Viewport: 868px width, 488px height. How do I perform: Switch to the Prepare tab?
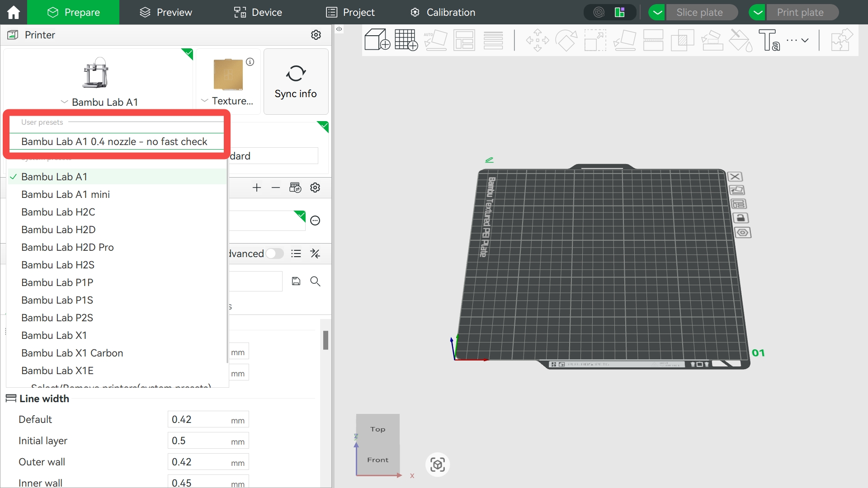tap(73, 12)
